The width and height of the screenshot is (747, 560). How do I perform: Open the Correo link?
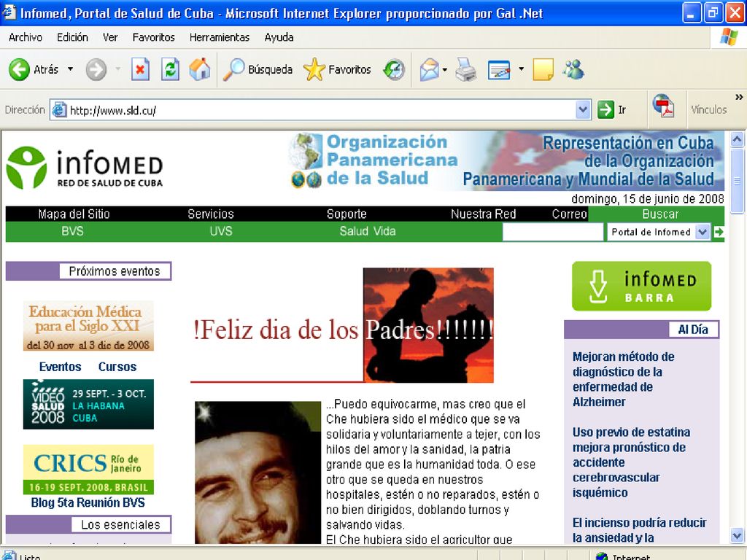569,214
